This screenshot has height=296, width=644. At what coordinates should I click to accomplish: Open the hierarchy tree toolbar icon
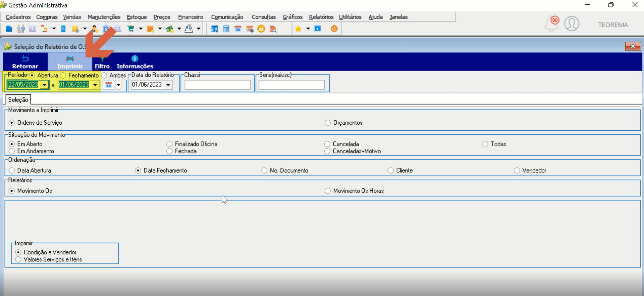coord(44,29)
